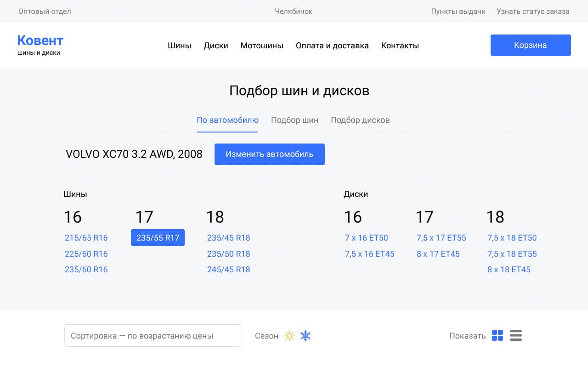
Task: Select wheel size 7,5 x 17 ET55
Action: tap(441, 238)
